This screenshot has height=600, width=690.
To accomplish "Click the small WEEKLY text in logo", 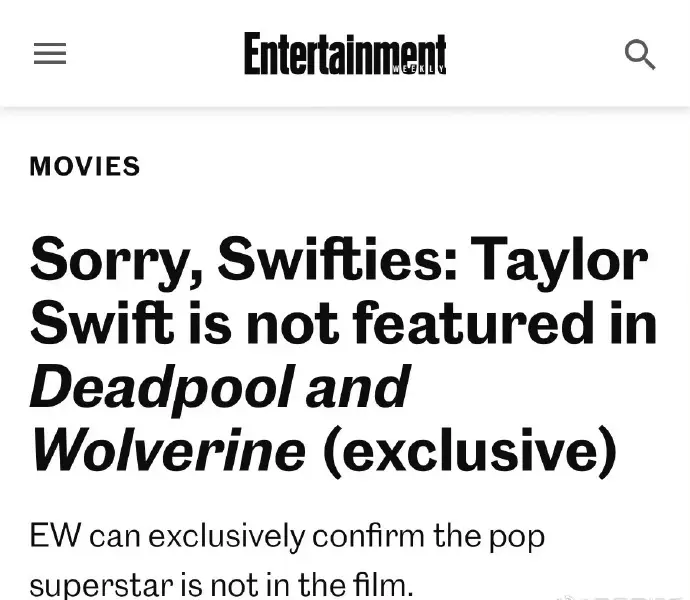I will [x=418, y=70].
